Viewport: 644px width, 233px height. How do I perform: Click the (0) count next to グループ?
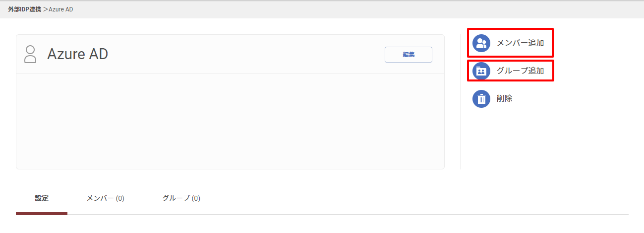(x=196, y=198)
